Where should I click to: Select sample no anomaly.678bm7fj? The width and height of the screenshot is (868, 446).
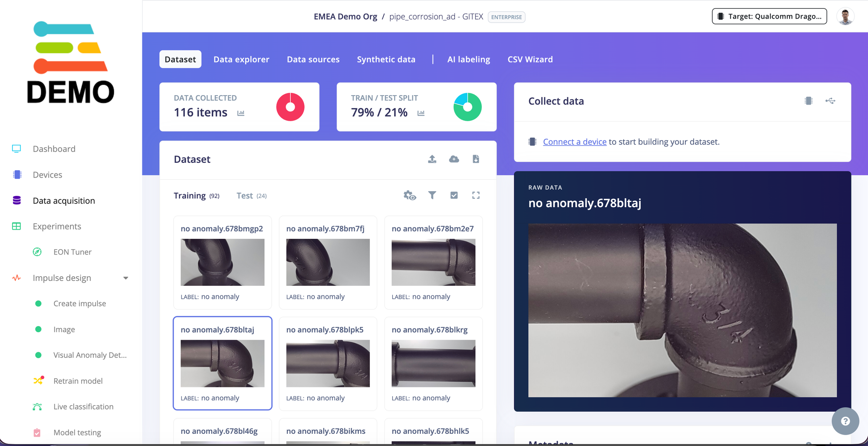[328, 262]
